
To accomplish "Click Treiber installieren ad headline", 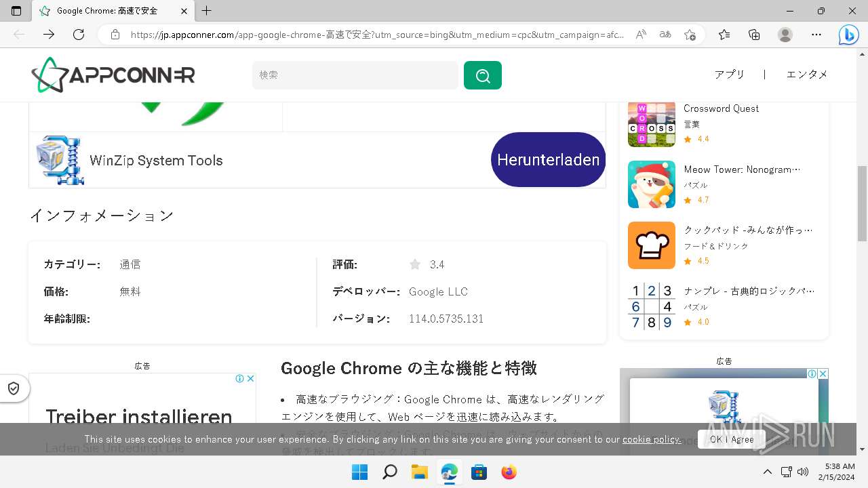I will click(139, 416).
